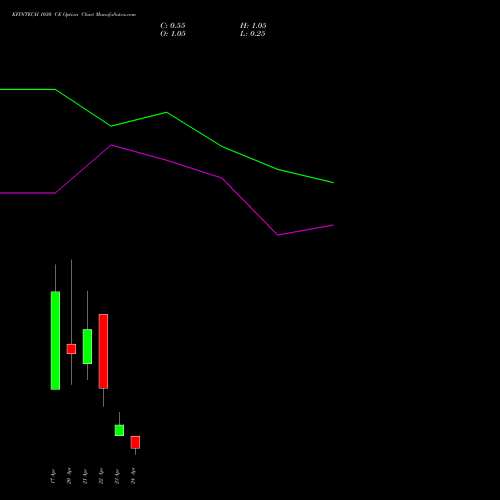This screenshot has width=500, height=500.
Task: Click the '17 Apr' date axis label
Action: coord(53,476)
